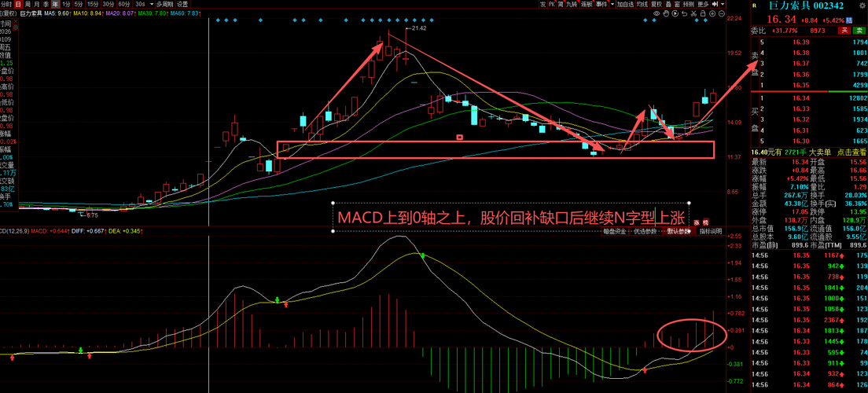Click the 叠 overlay button
The height and width of the screenshot is (393, 868).
(668, 5)
